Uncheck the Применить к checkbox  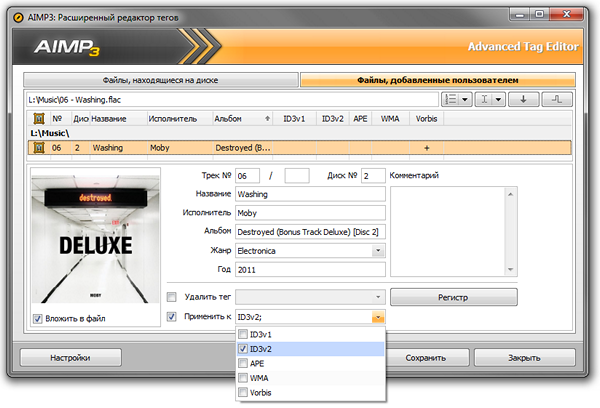pos(172,317)
